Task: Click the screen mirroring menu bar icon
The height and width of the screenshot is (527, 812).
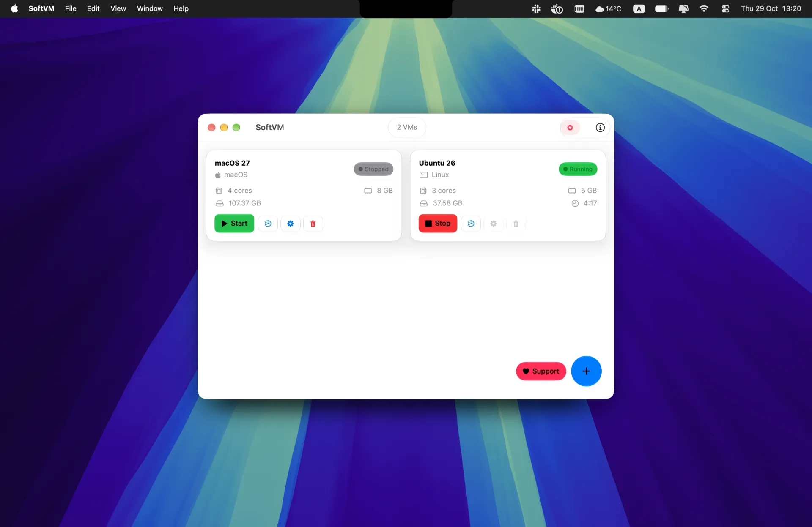Action: (683, 8)
